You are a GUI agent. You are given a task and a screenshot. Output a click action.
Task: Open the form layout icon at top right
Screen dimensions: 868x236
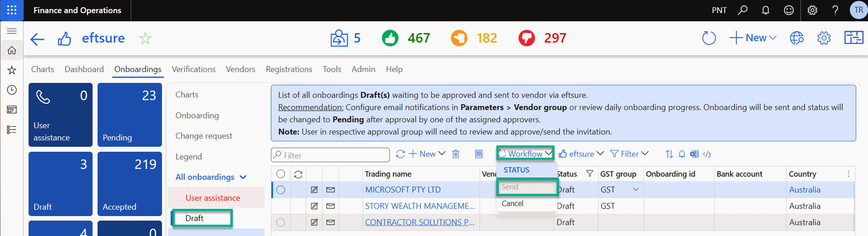point(853,38)
